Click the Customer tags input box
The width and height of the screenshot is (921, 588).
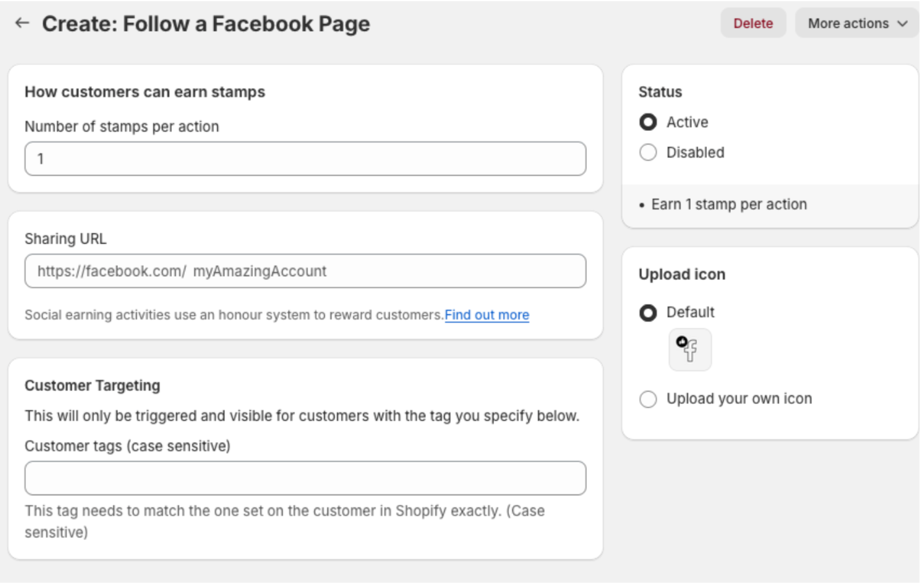(x=305, y=478)
